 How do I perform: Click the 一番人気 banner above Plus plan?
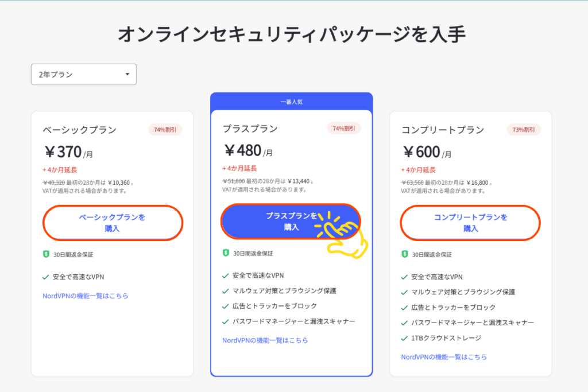tap(292, 102)
